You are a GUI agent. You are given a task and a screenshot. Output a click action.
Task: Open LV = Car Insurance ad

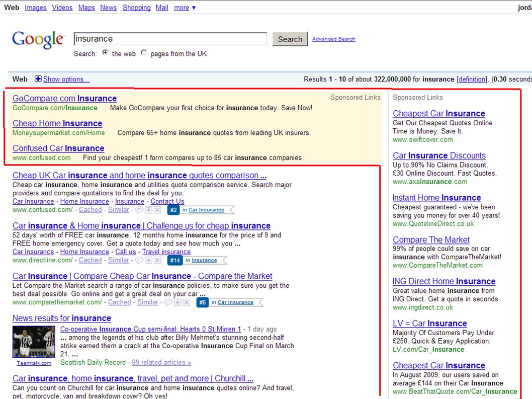click(429, 323)
